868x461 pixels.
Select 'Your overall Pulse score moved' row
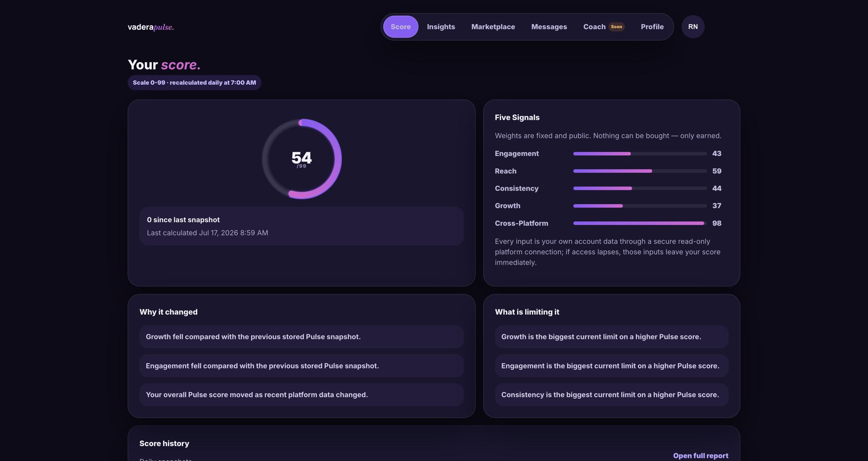[301, 395]
